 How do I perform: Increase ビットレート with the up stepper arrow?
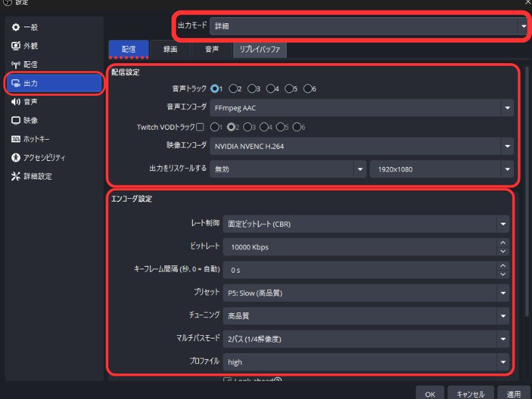click(x=503, y=243)
